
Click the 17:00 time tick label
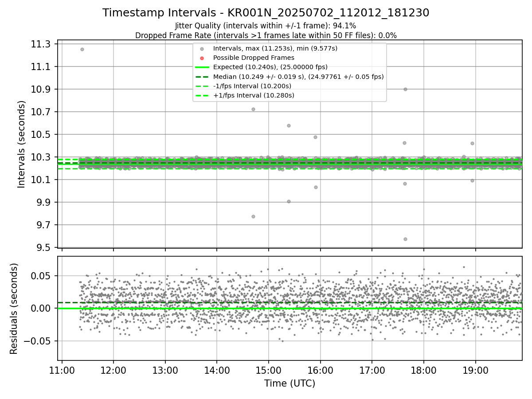pyautogui.click(x=372, y=370)
